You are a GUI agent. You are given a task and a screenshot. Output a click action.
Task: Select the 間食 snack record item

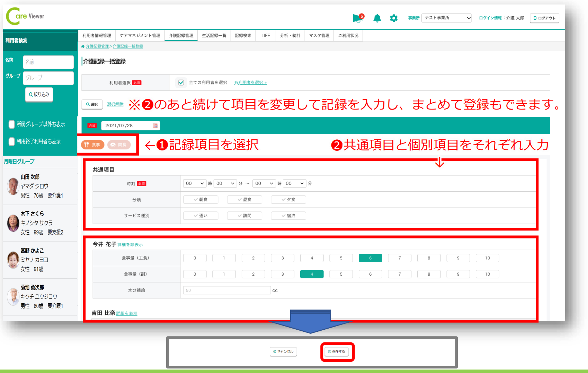pos(119,145)
